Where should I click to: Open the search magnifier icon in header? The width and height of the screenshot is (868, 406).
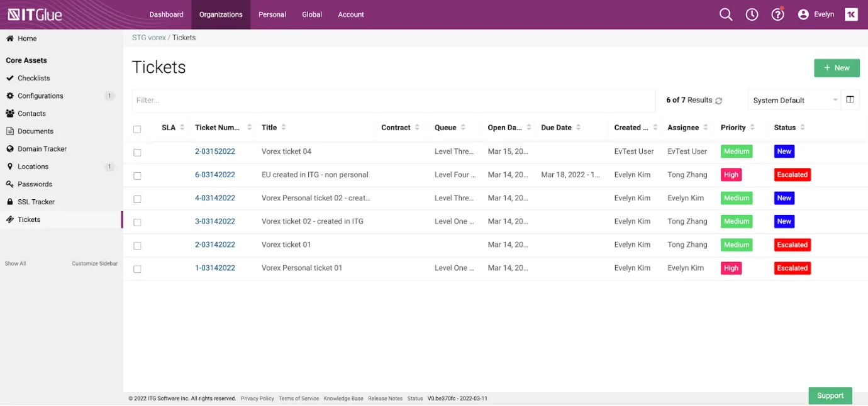[x=726, y=14]
